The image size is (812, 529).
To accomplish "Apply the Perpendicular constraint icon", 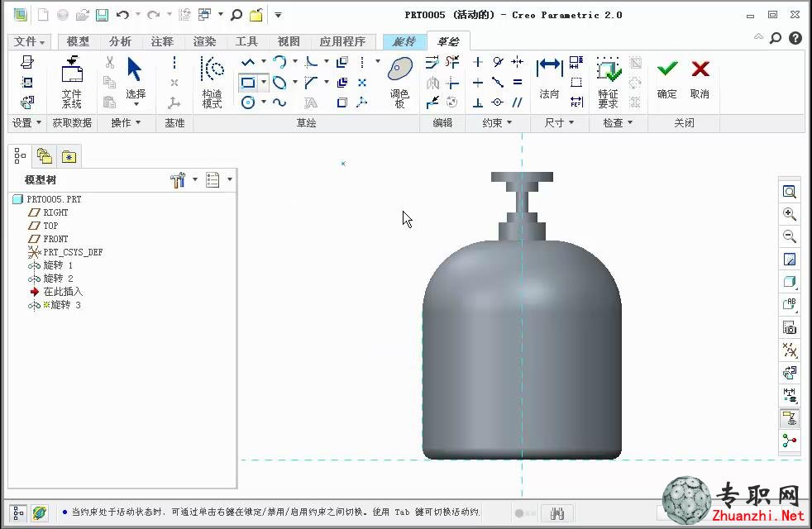I will click(x=478, y=102).
